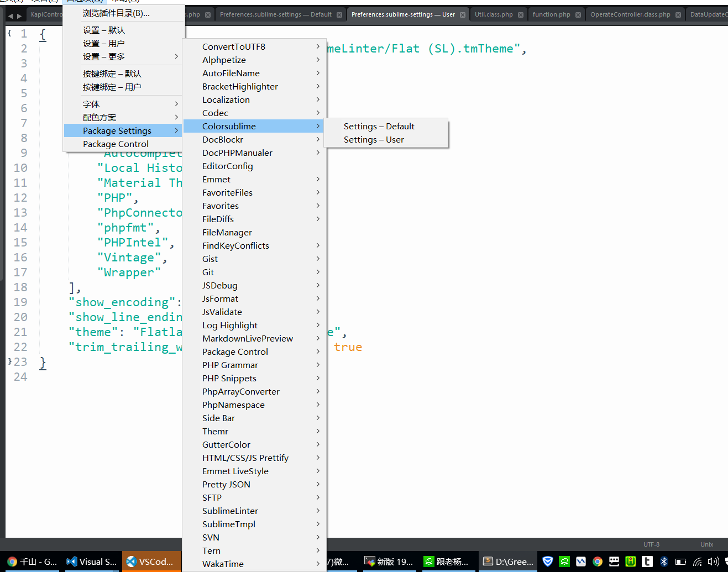This screenshot has width=728, height=572.
Task: Switch to the Util.class.php tab
Action: click(498, 14)
